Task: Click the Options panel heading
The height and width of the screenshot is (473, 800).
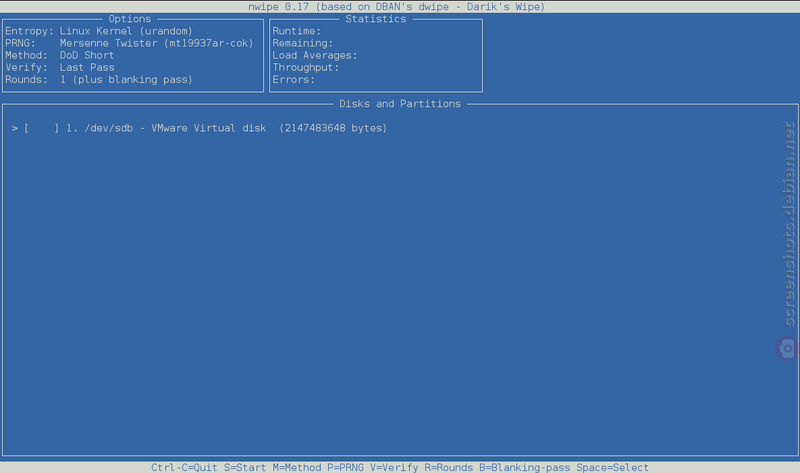Action: tap(130, 19)
